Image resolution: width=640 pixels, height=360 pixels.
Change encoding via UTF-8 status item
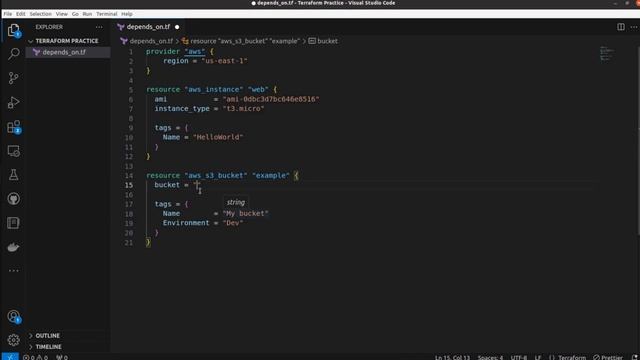(518, 358)
